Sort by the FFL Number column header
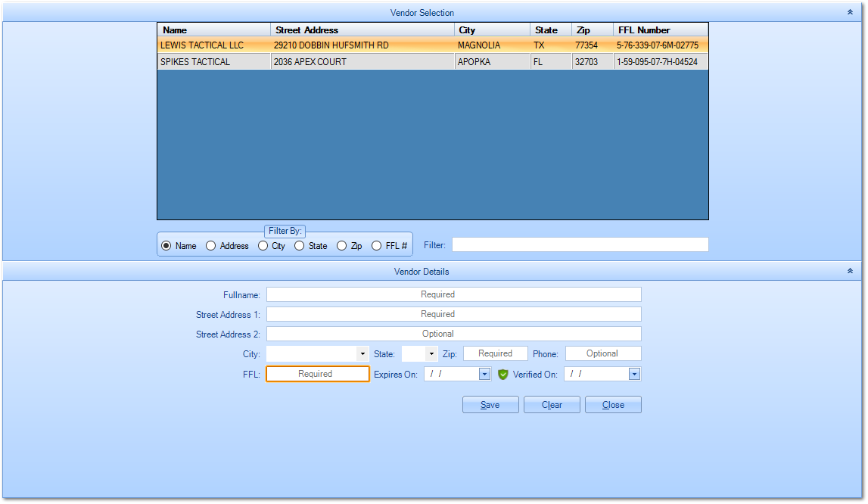868x504 pixels. tap(661, 30)
